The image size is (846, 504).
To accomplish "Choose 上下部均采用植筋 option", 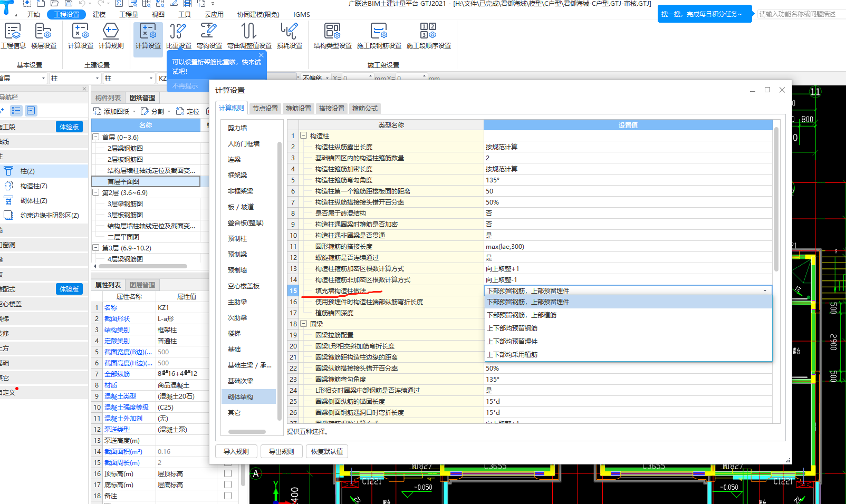I will click(x=628, y=355).
